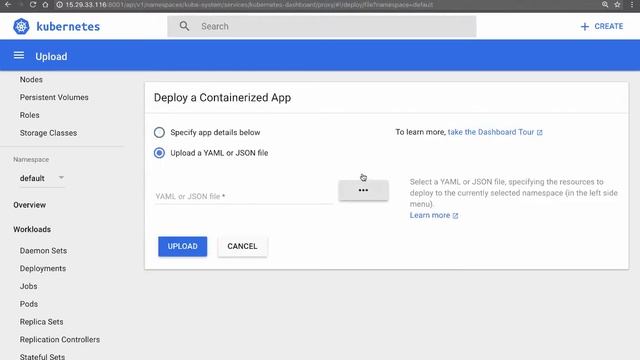The width and height of the screenshot is (640, 360).
Task: Open the 'take the Dashboard Tour' link
Action: pyautogui.click(x=491, y=132)
